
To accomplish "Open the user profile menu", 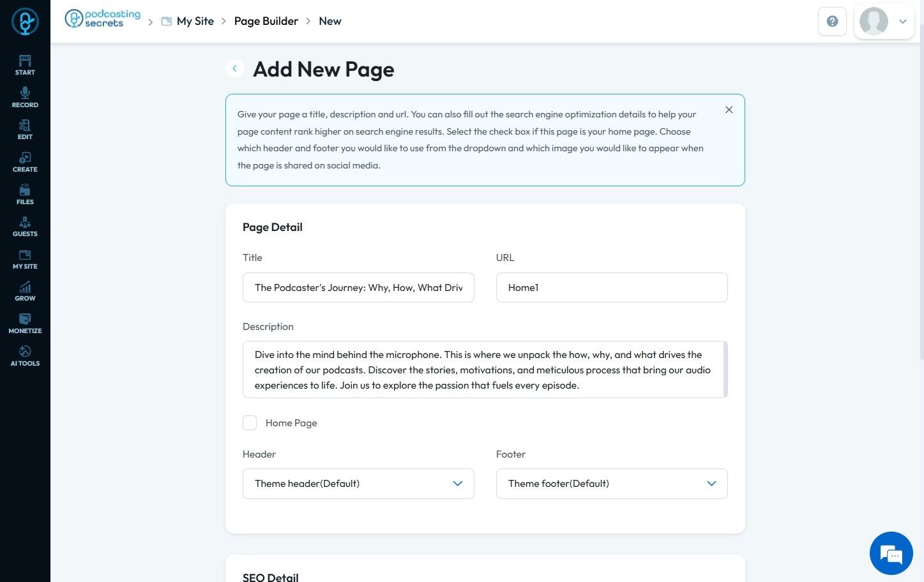I will pos(884,22).
